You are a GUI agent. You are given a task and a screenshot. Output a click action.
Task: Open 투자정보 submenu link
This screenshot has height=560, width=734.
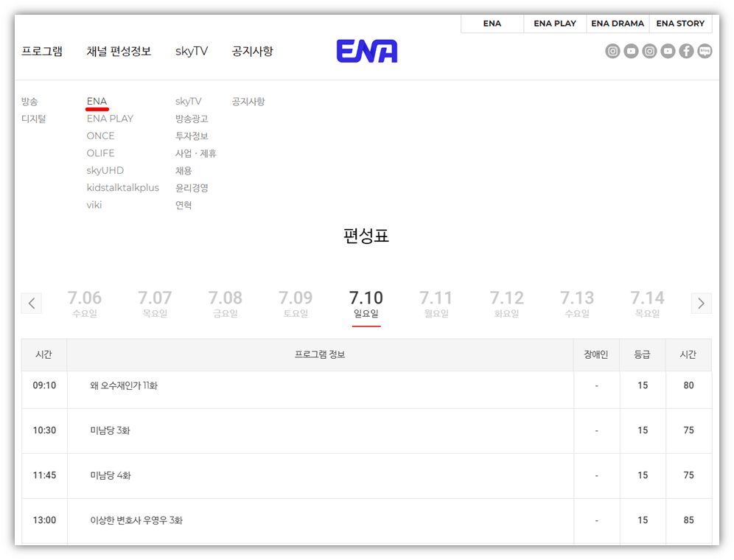pos(192,136)
